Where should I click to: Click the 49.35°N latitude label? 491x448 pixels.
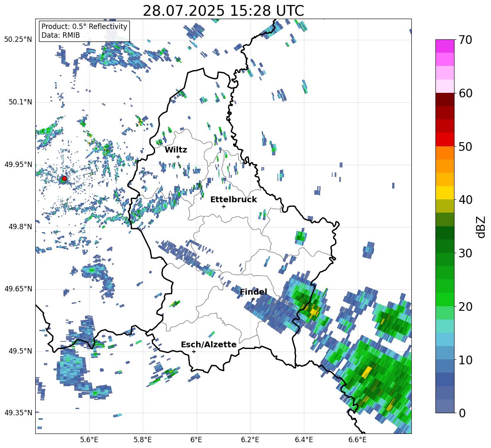(18, 413)
